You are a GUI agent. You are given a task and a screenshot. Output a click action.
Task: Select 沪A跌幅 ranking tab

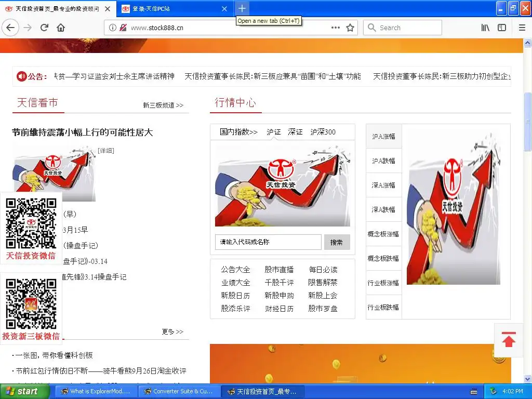pyautogui.click(x=384, y=161)
